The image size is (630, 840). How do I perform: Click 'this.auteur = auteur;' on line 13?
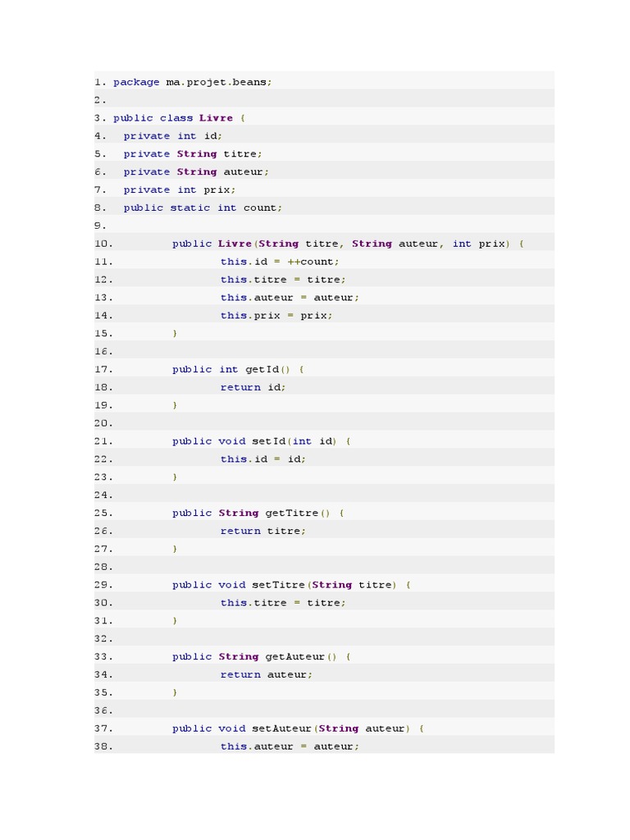pyautogui.click(x=290, y=298)
